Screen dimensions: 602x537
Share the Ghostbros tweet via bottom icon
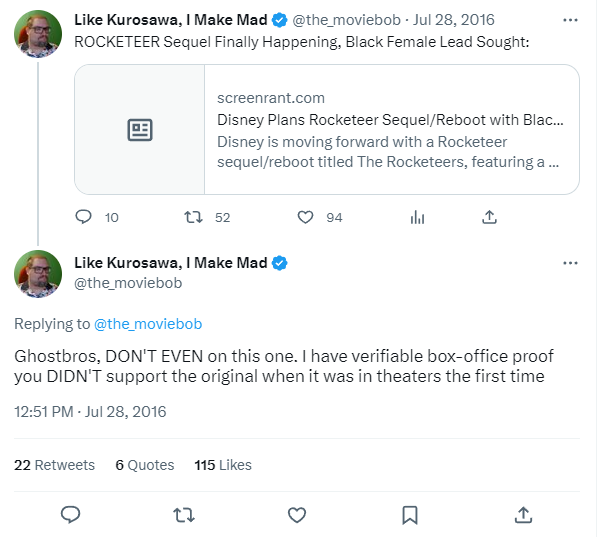coord(523,514)
